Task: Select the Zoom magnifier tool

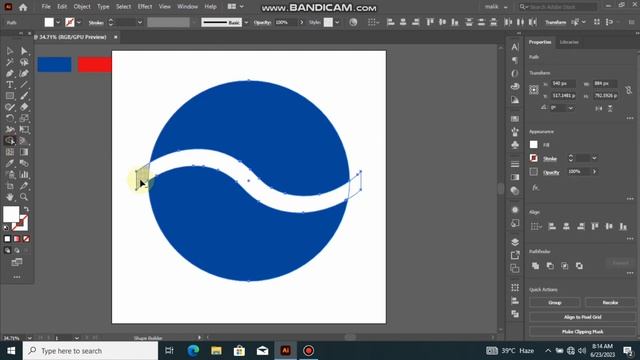Action: 24,197
